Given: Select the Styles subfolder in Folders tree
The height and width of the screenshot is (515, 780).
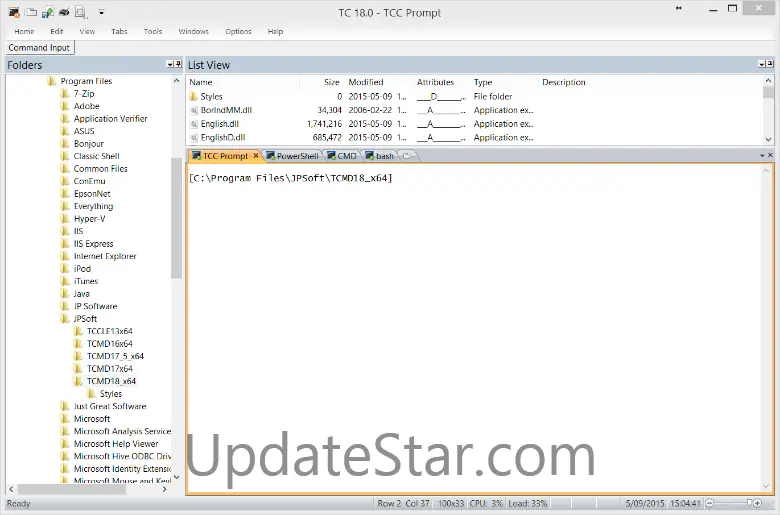Looking at the screenshot, I should point(110,394).
